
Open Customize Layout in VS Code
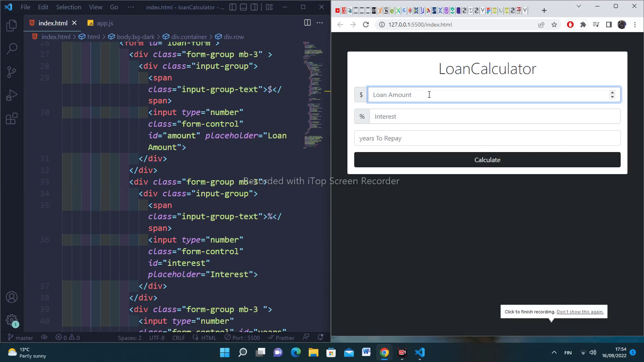[269, 7]
